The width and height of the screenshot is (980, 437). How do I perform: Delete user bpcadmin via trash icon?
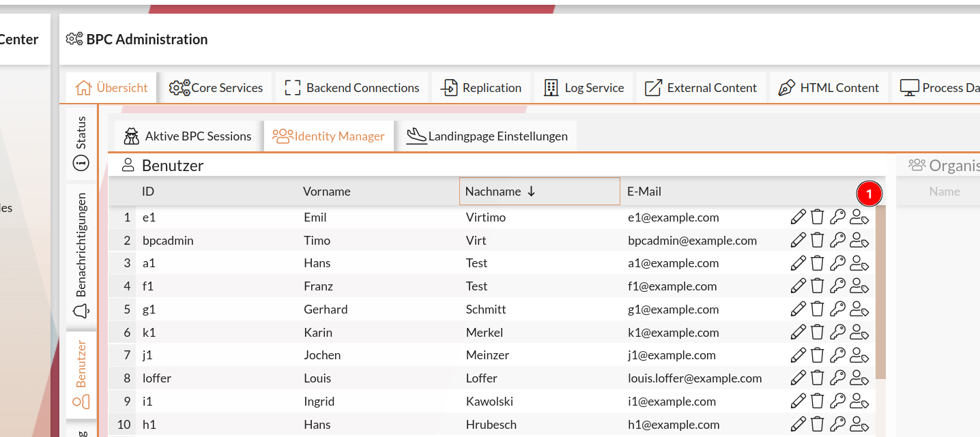(818, 241)
